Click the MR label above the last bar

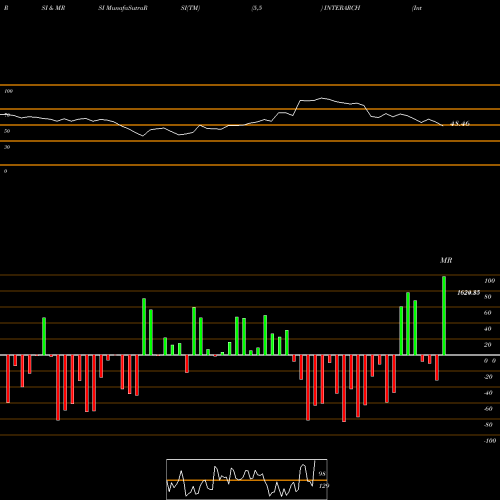point(446,260)
